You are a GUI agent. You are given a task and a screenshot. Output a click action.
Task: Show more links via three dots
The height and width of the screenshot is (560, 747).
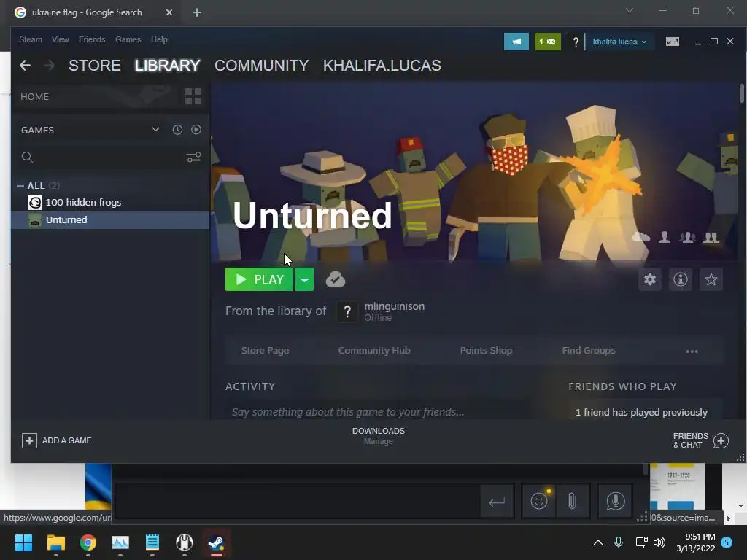[692, 351]
